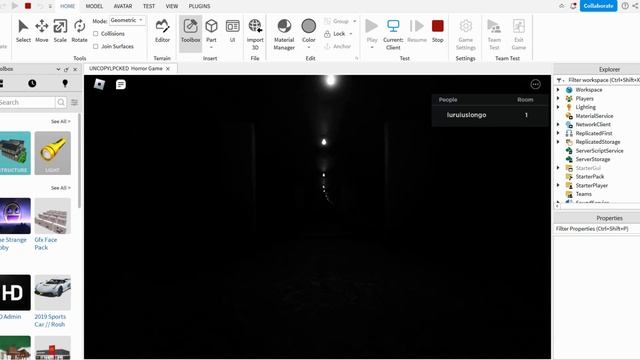Choose the Select tool
Image resolution: width=640 pixels, height=360 pixels.
(23, 31)
